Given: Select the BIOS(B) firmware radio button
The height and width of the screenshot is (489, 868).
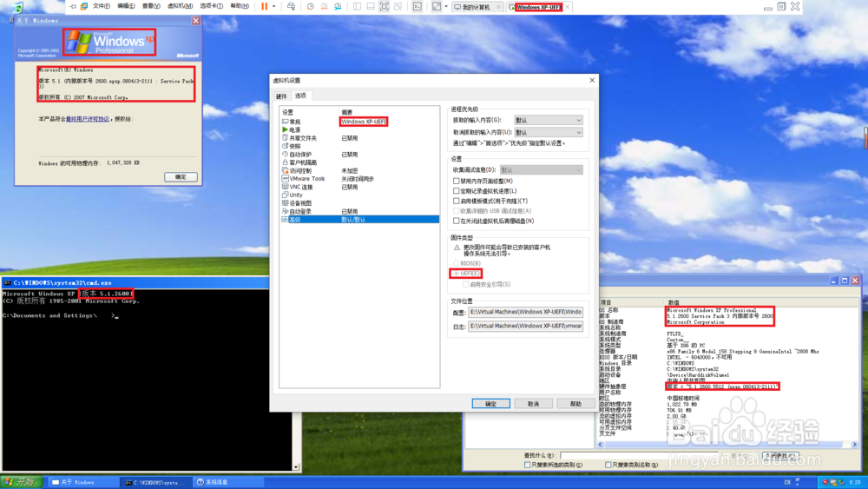Looking at the screenshot, I should [457, 263].
